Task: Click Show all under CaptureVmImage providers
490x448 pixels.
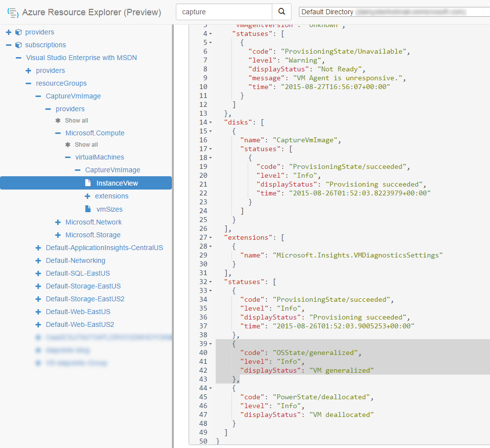Action: pos(76,121)
